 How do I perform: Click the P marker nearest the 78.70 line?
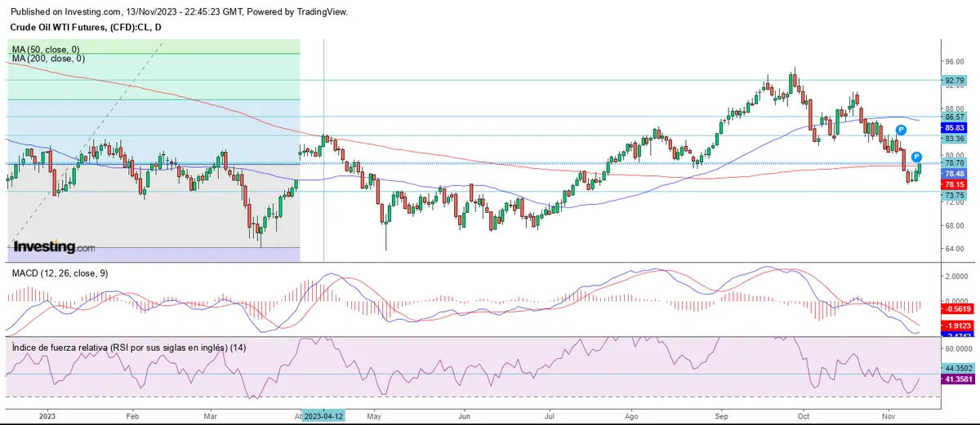917,156
